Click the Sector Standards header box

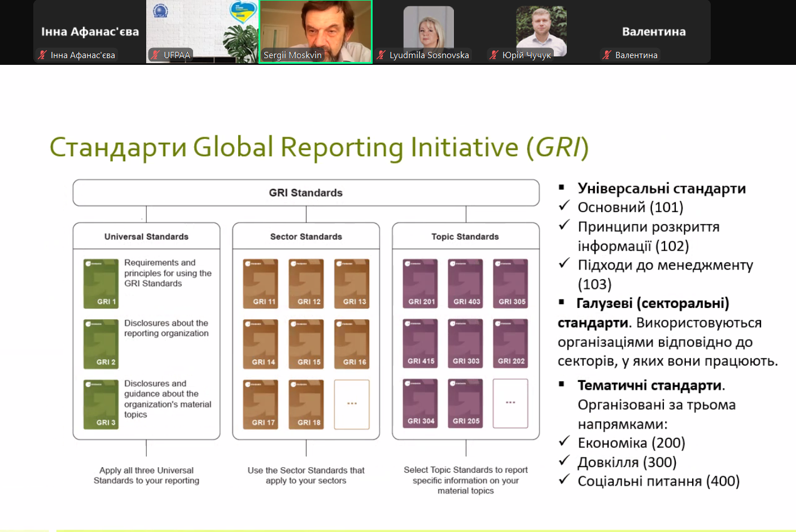[306, 236]
